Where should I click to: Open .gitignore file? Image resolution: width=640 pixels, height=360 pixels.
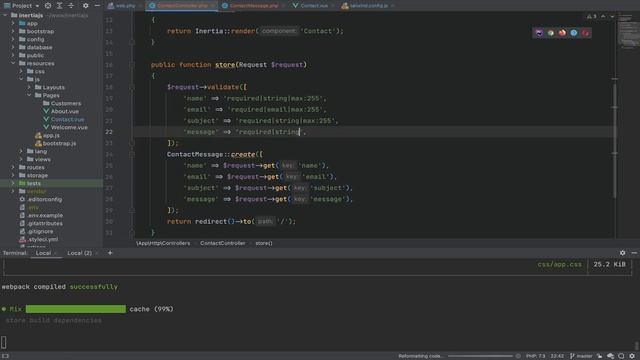36,231
